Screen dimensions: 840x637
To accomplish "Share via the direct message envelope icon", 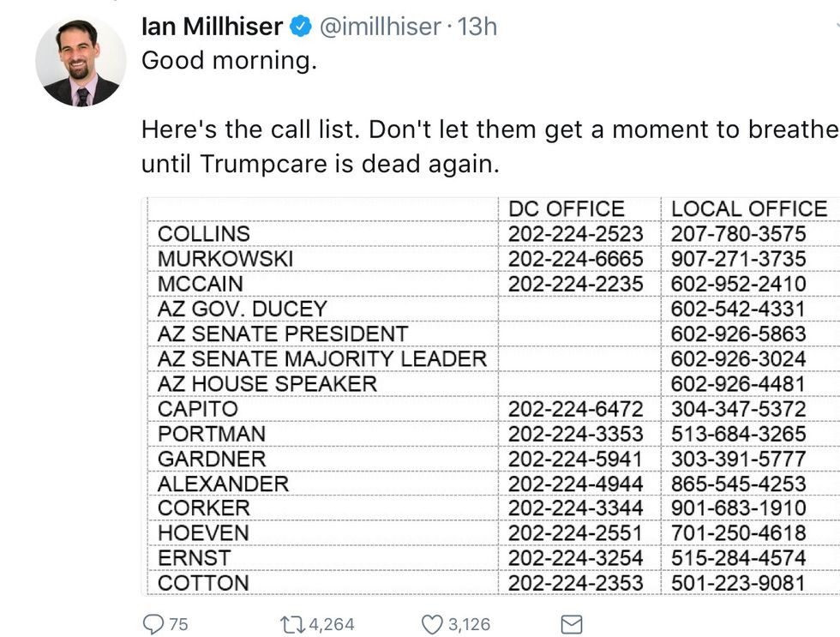I will (571, 625).
